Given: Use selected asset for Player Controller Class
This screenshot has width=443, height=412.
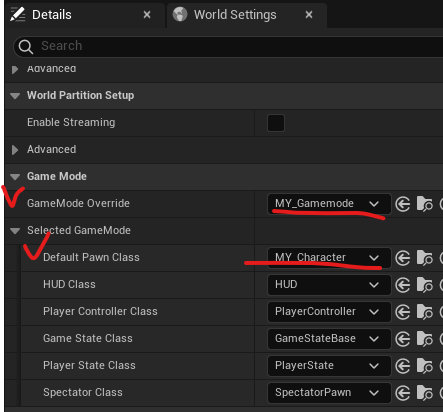Looking at the screenshot, I should tap(403, 312).
